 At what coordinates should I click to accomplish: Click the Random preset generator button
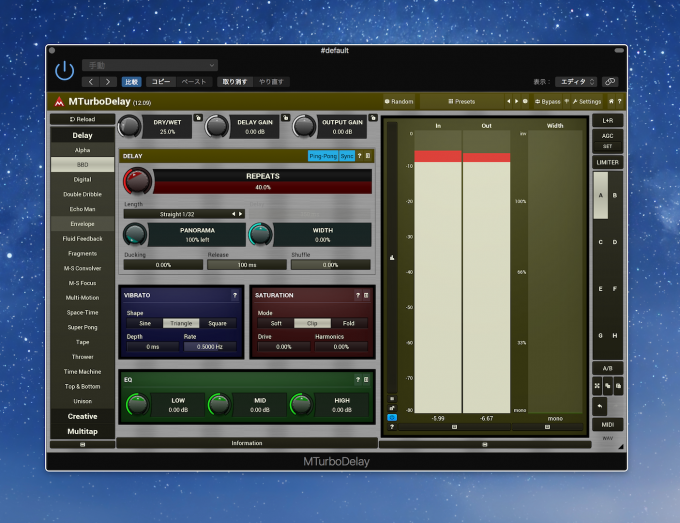pyautogui.click(x=399, y=101)
